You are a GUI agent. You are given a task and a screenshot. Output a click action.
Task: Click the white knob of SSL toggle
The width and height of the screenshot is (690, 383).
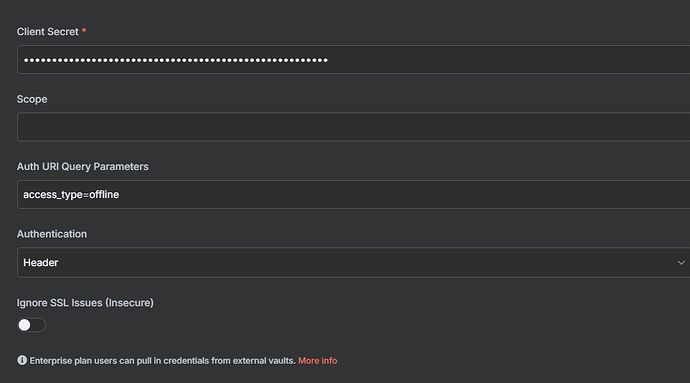click(x=25, y=325)
